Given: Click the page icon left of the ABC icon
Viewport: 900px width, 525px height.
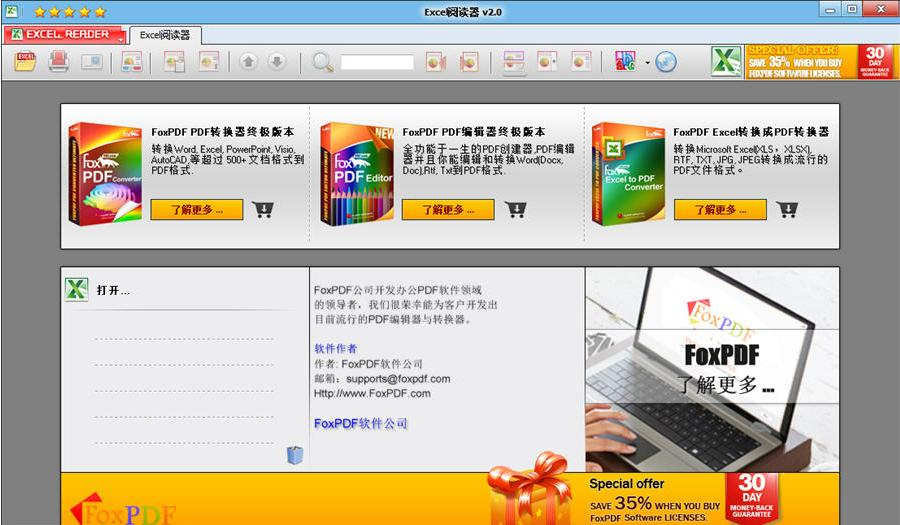Looking at the screenshot, I should coord(581,61).
